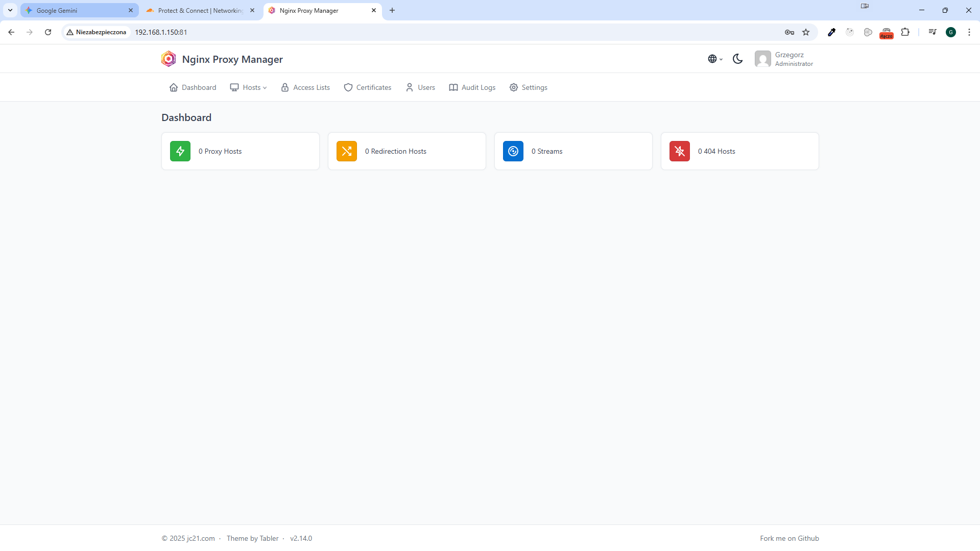Open the 0 404 Hosts card
This screenshot has width=980, height=551.
pos(740,151)
